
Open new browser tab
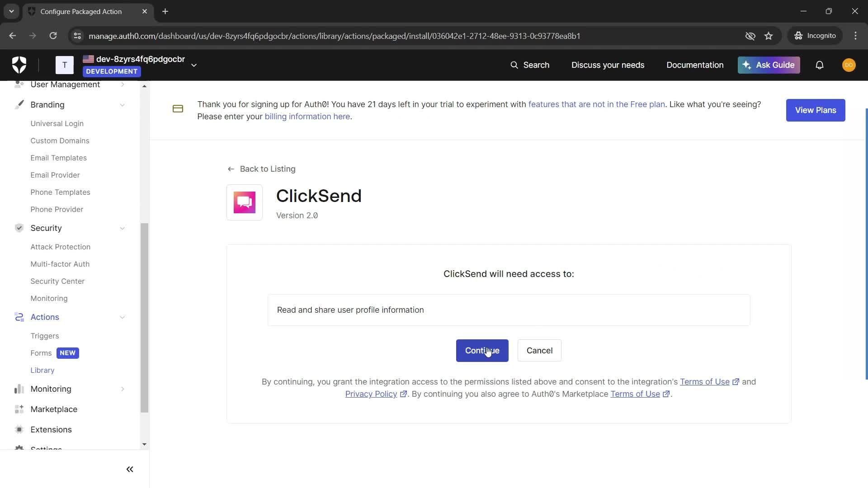165,11
